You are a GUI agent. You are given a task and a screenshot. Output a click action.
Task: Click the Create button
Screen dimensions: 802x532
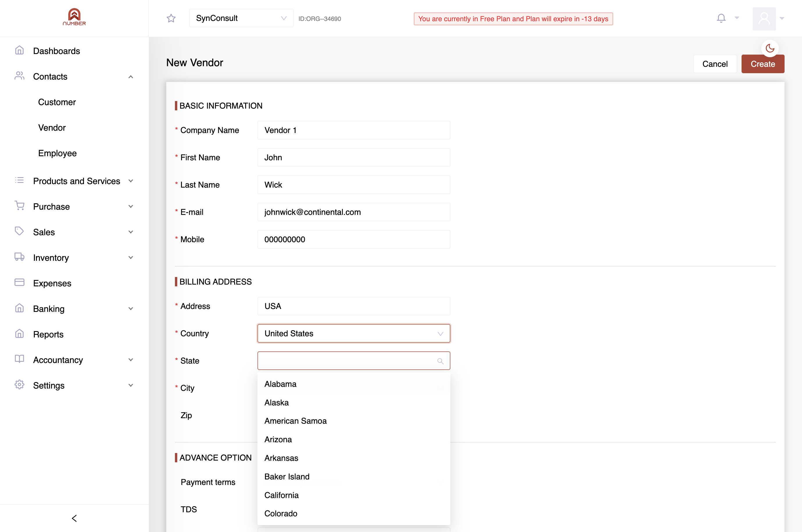(x=763, y=64)
